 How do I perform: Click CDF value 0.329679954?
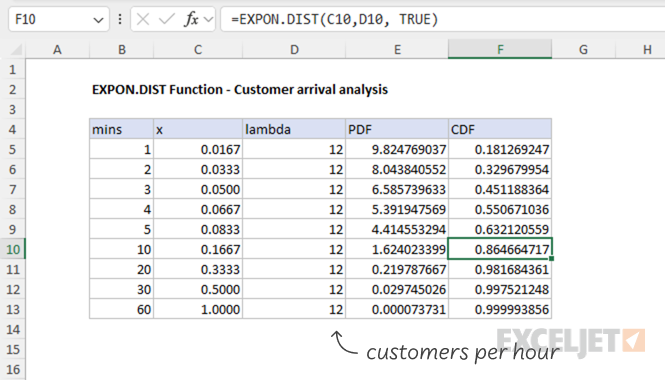coord(500,169)
